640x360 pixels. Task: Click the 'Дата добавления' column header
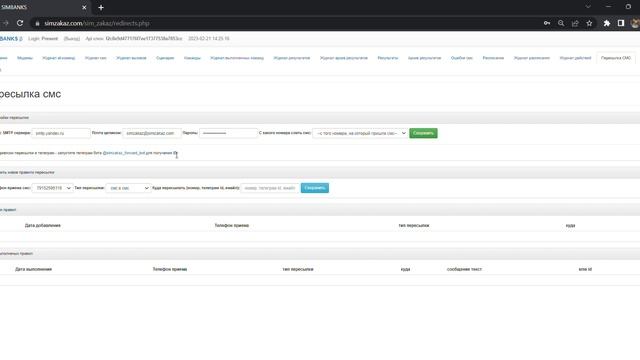[42, 225]
